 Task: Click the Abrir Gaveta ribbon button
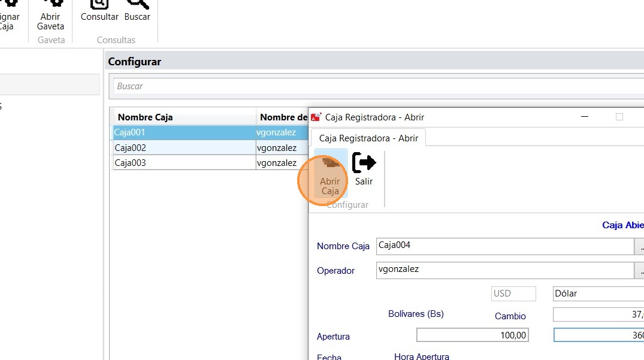(x=50, y=16)
